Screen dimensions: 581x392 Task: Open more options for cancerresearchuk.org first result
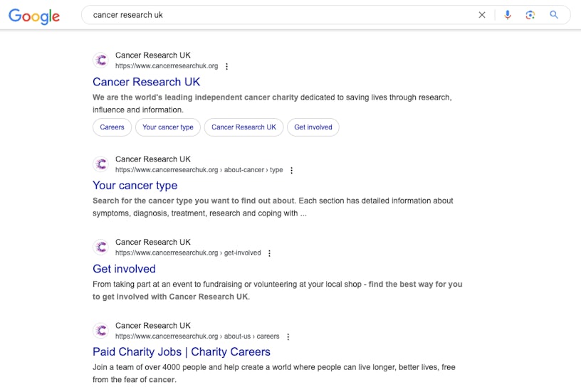coord(227,66)
